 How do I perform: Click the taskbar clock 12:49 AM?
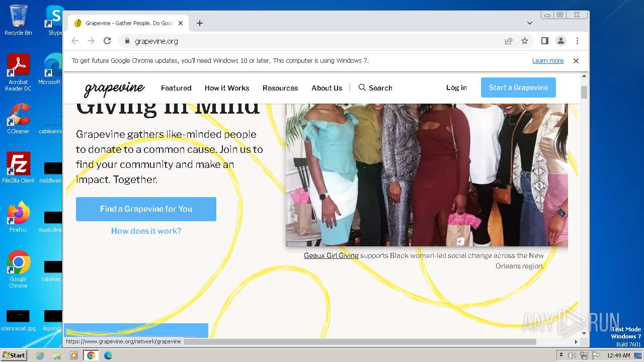point(618,355)
